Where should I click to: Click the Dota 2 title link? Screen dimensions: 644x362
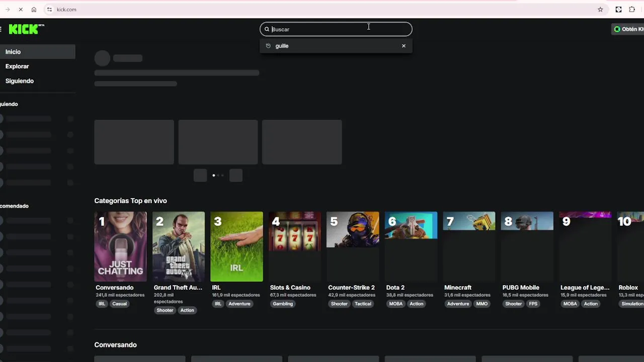[x=395, y=288]
